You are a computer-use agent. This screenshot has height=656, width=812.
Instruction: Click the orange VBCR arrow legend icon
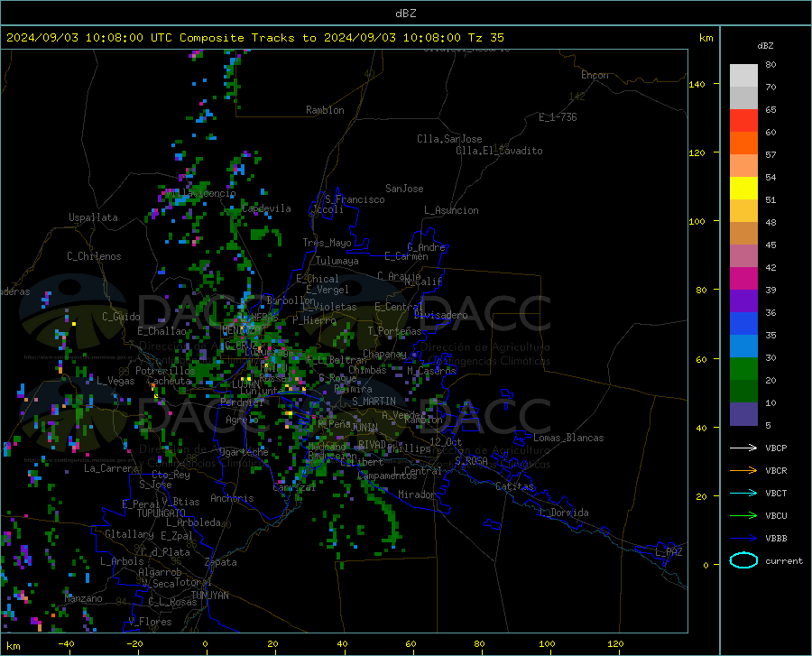pos(743,470)
